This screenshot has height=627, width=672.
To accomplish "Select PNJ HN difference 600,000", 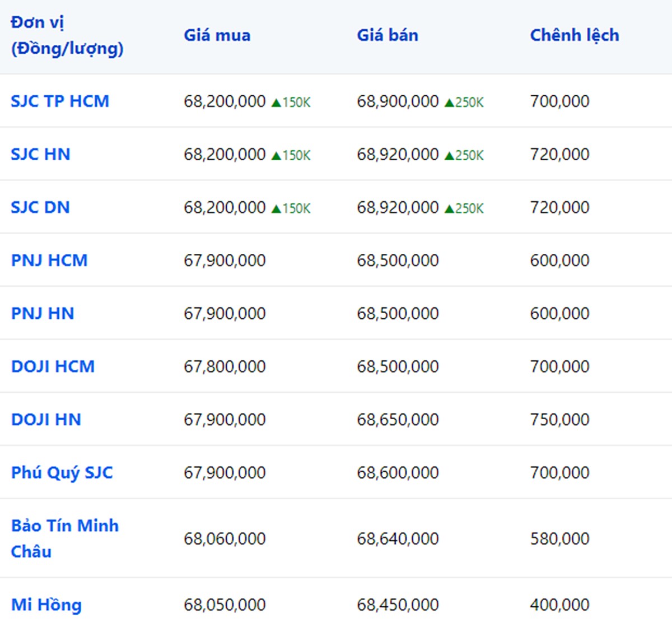I will 559,313.
